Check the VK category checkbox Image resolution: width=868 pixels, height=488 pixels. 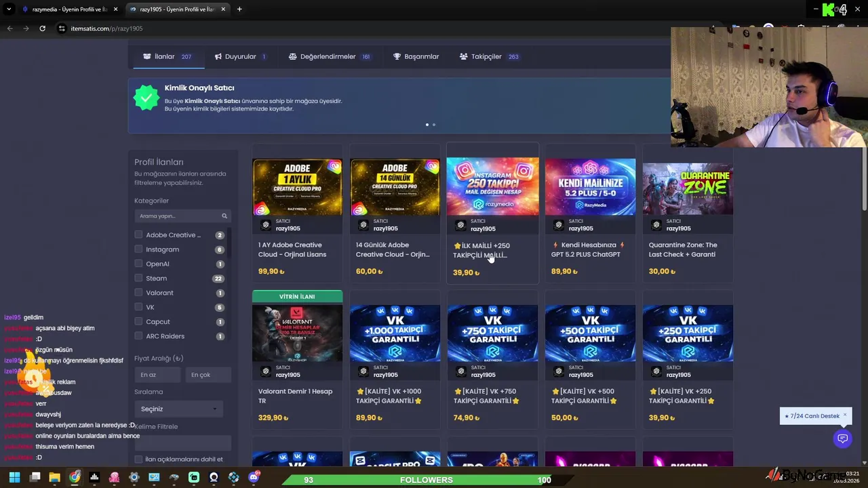pos(138,307)
